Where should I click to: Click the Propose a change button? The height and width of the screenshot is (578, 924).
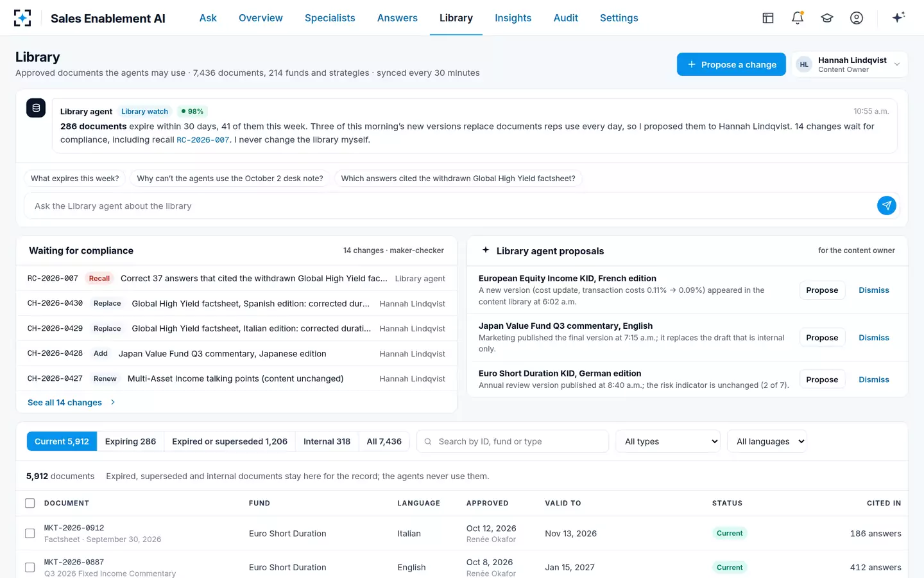click(732, 64)
